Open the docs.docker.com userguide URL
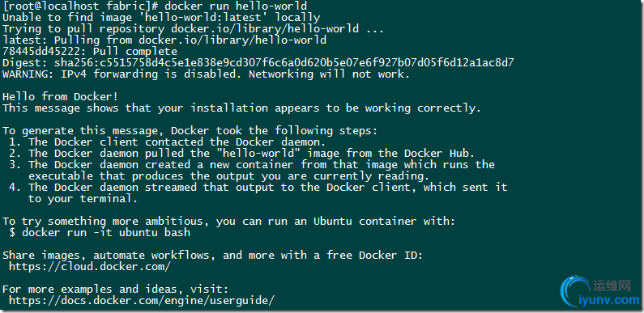This screenshot has width=644, height=313. click(141, 300)
